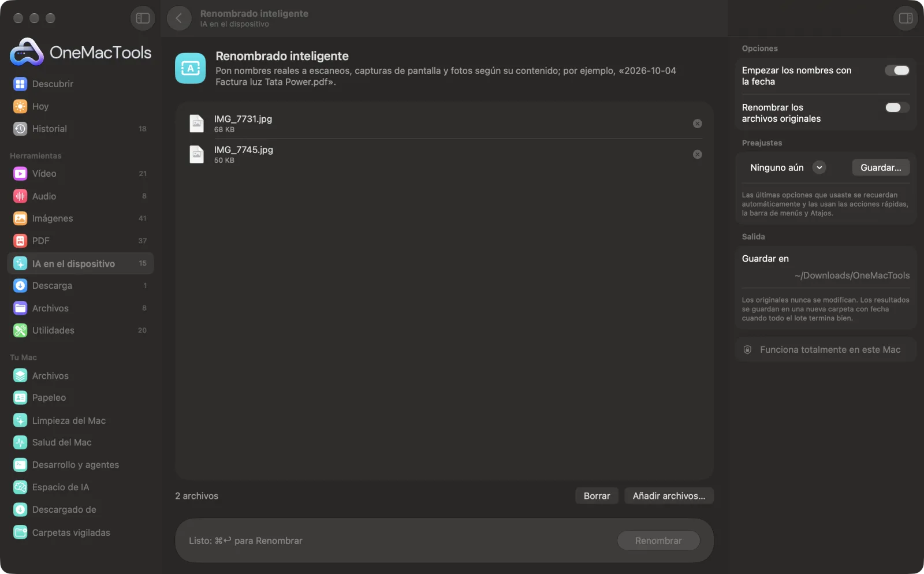Remove IMG_7731.jpg from the list
924x574 pixels.
pyautogui.click(x=698, y=124)
